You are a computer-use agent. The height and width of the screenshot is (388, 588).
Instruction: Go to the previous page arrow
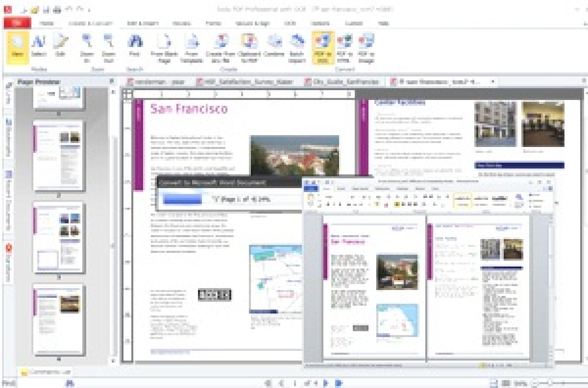[281, 383]
